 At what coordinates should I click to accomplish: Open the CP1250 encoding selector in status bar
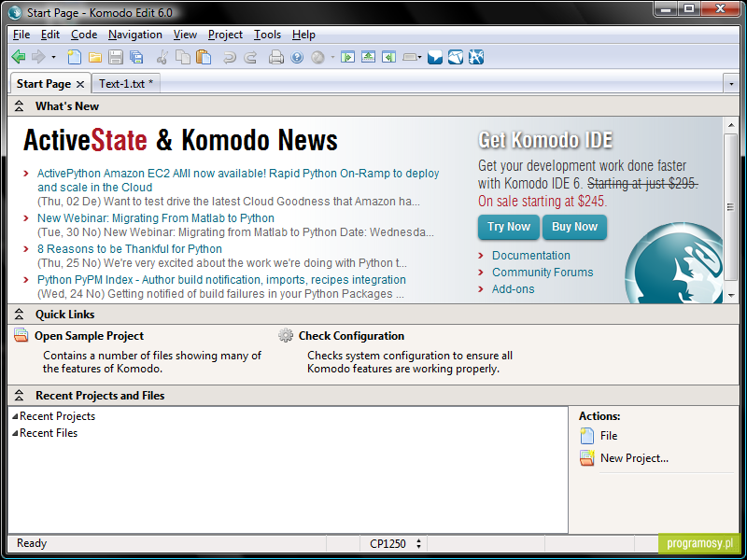click(395, 543)
